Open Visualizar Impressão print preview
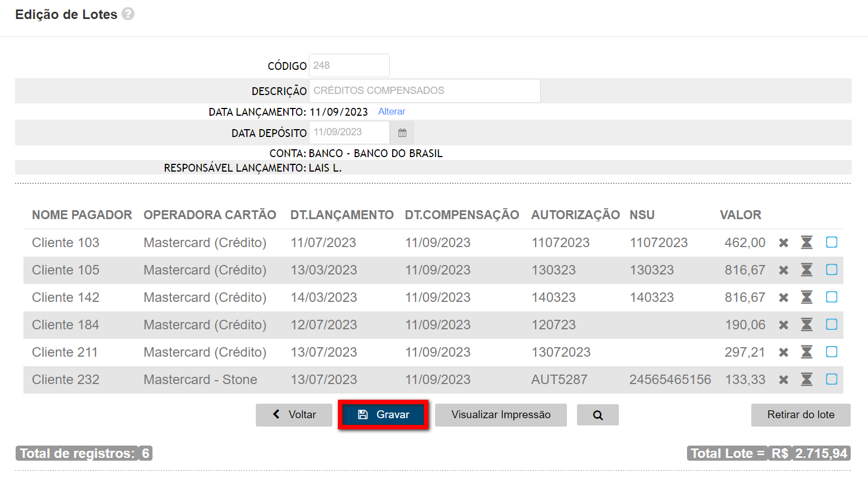 point(500,415)
